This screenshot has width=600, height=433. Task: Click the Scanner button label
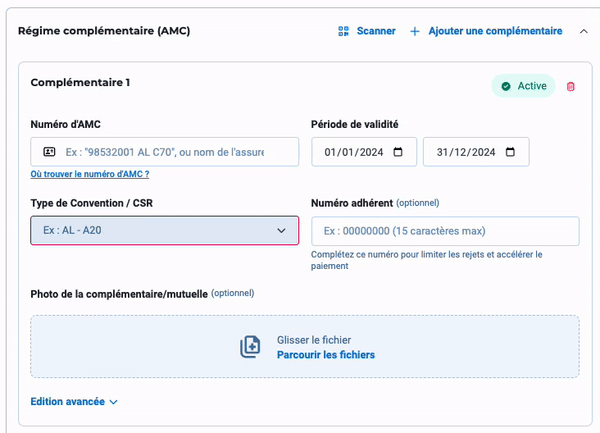tap(376, 31)
